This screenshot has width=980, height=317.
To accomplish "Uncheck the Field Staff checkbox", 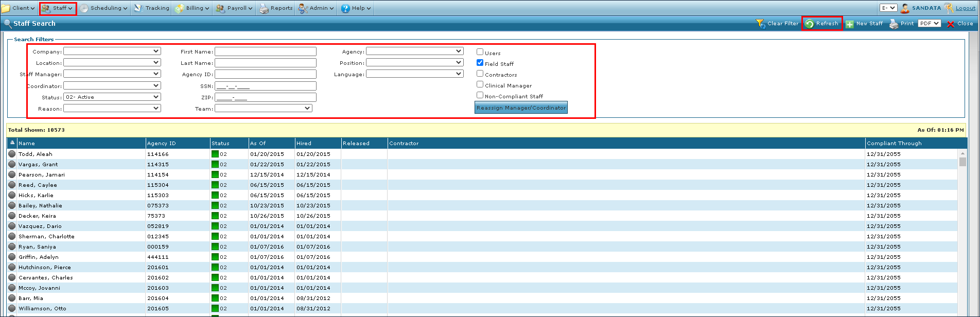I will coord(480,63).
